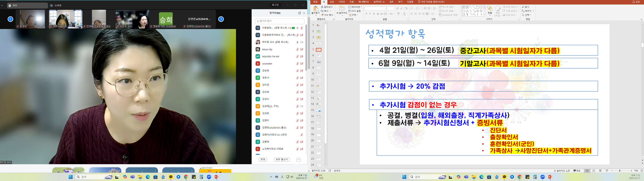Expand shapes gallery more arrow
The height and width of the screenshot is (181, 644).
484,14
